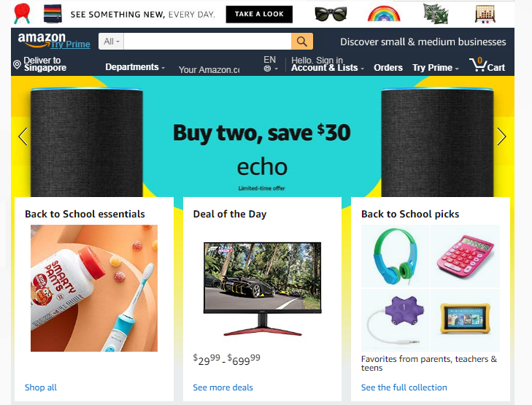Open the All search category dropdown
The width and height of the screenshot is (532, 405).
tap(111, 42)
